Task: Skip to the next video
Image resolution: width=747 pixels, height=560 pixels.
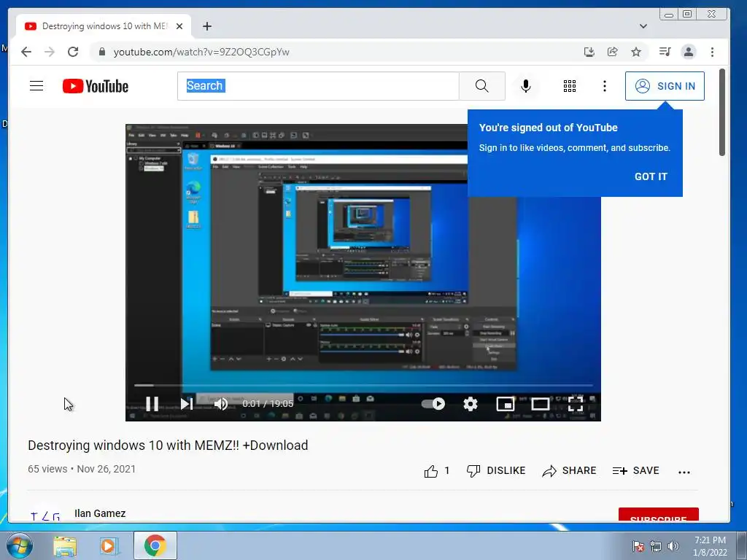Action: tap(186, 404)
